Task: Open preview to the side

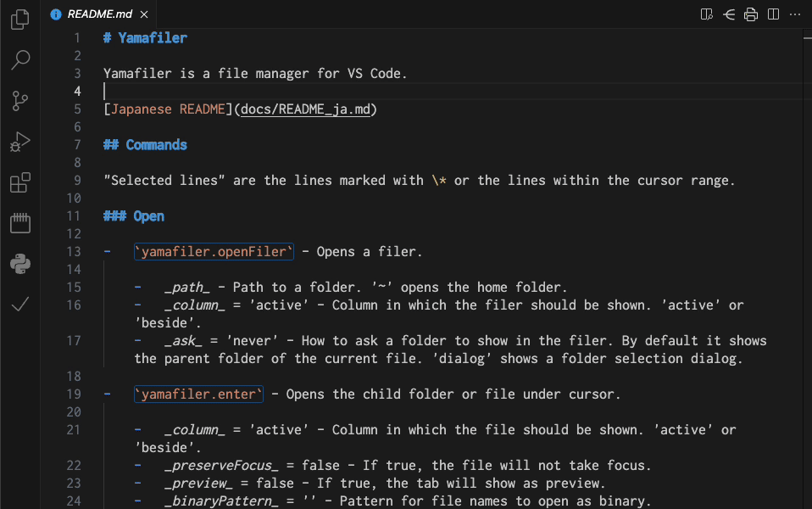Action: pos(706,14)
